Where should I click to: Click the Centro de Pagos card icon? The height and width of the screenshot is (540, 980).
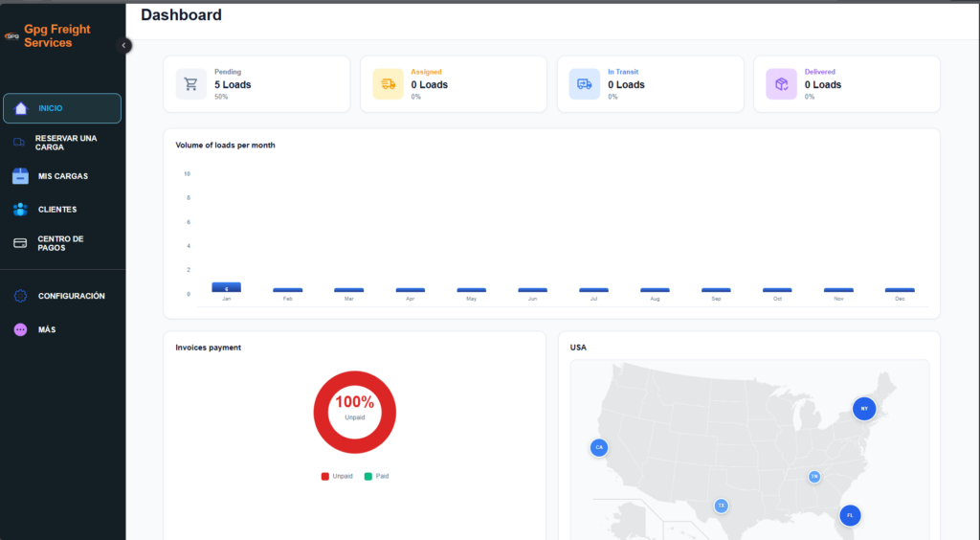[x=20, y=243]
